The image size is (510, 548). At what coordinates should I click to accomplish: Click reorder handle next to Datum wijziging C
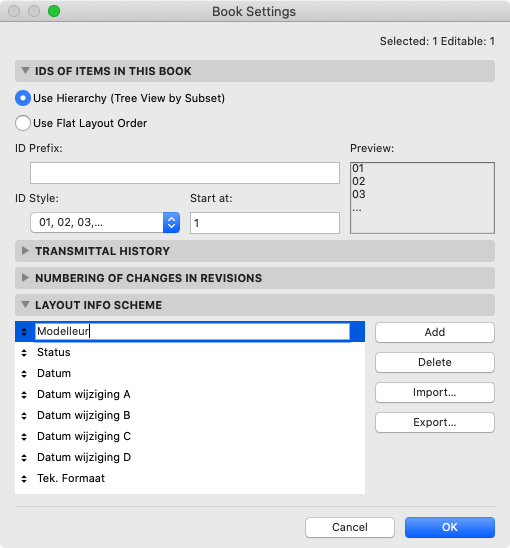click(x=24, y=437)
